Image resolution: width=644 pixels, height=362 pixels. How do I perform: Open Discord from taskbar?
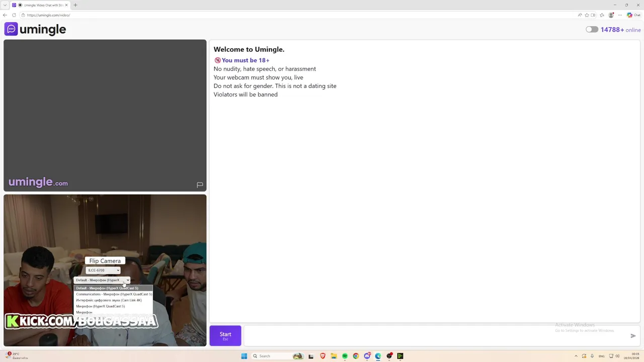(x=367, y=356)
